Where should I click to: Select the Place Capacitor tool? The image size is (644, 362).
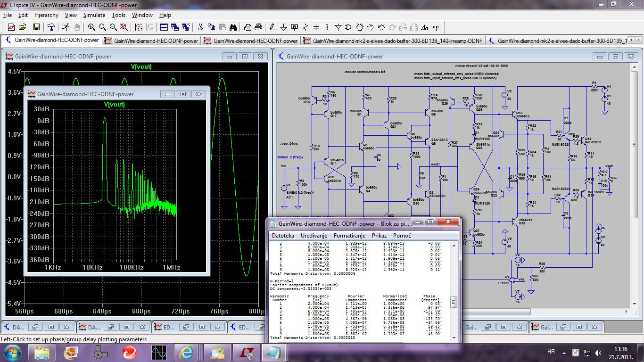click(x=316, y=27)
